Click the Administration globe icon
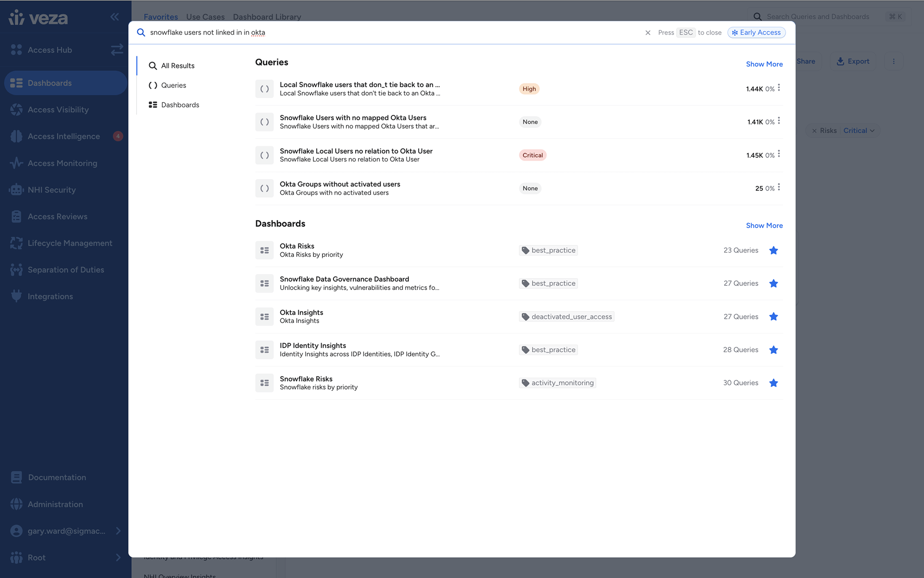This screenshot has height=578, width=924. 16,504
